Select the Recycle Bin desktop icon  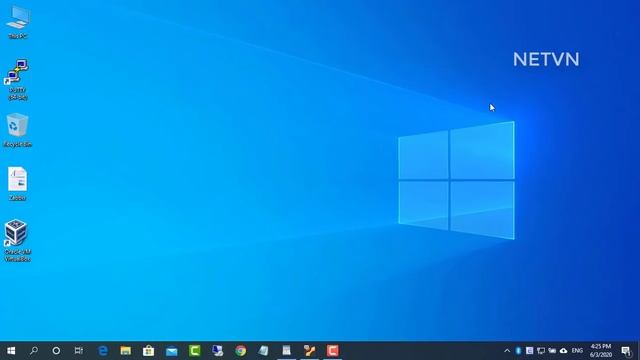tap(18, 130)
